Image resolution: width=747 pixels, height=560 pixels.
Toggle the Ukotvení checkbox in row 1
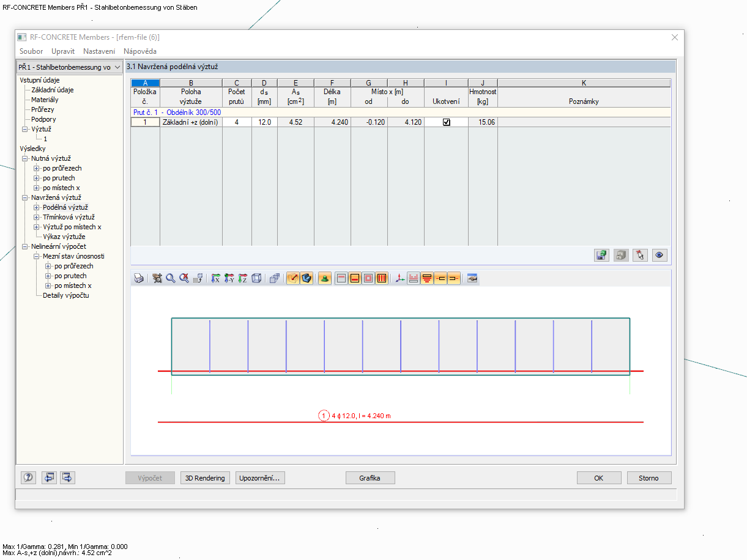[446, 122]
